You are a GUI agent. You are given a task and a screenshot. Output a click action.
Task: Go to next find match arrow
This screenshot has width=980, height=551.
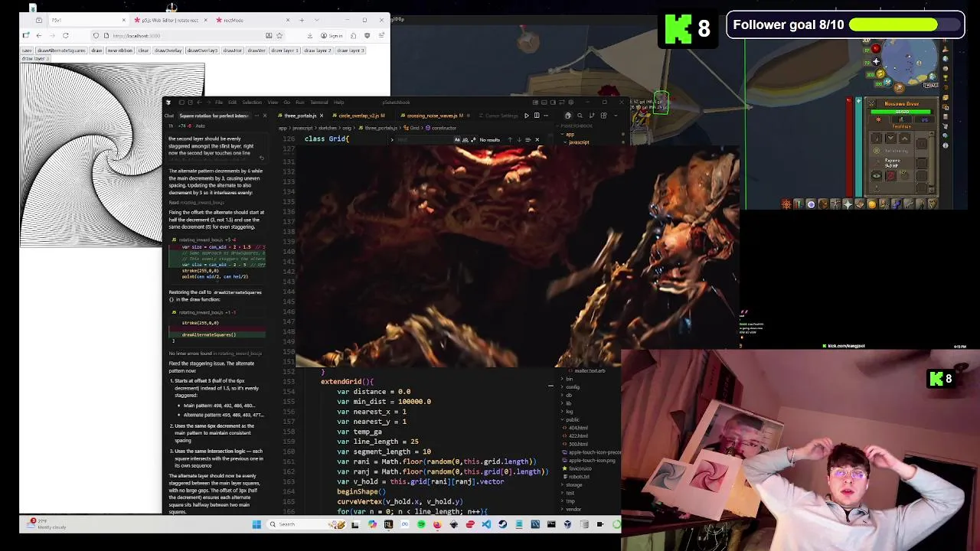pyautogui.click(x=519, y=139)
